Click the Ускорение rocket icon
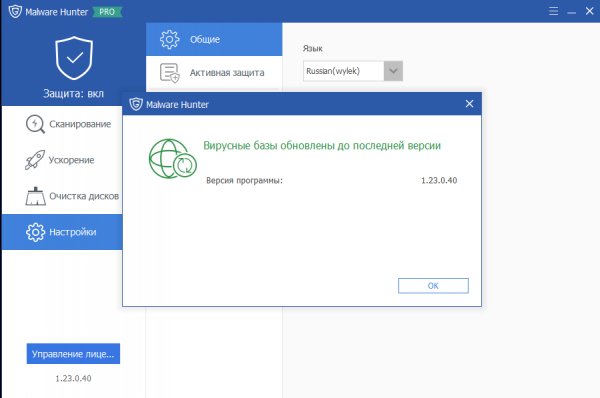Viewport: 600px width, 398px height. (35, 160)
